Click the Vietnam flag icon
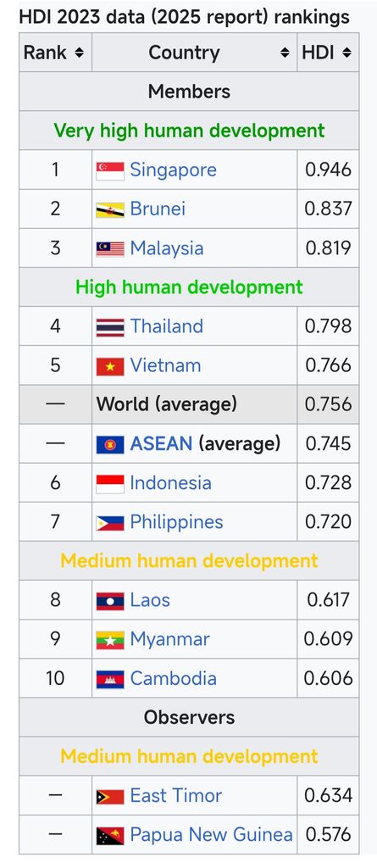This screenshot has height=868, width=377. point(110,366)
